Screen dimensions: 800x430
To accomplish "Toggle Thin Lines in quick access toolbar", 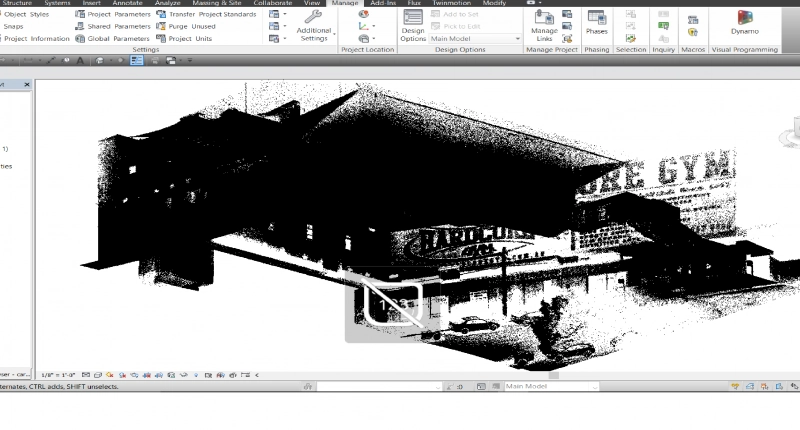I will (x=136, y=60).
